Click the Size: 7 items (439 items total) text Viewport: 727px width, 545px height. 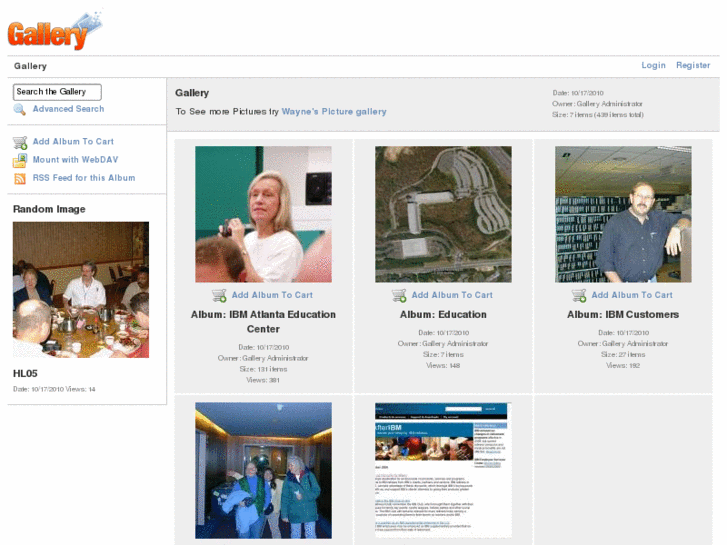point(598,115)
